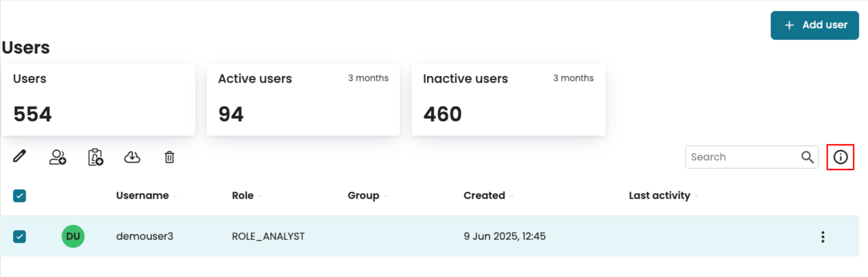Sort by the Role column arrow
Viewport: 868px width, 277px height.
[x=260, y=197]
